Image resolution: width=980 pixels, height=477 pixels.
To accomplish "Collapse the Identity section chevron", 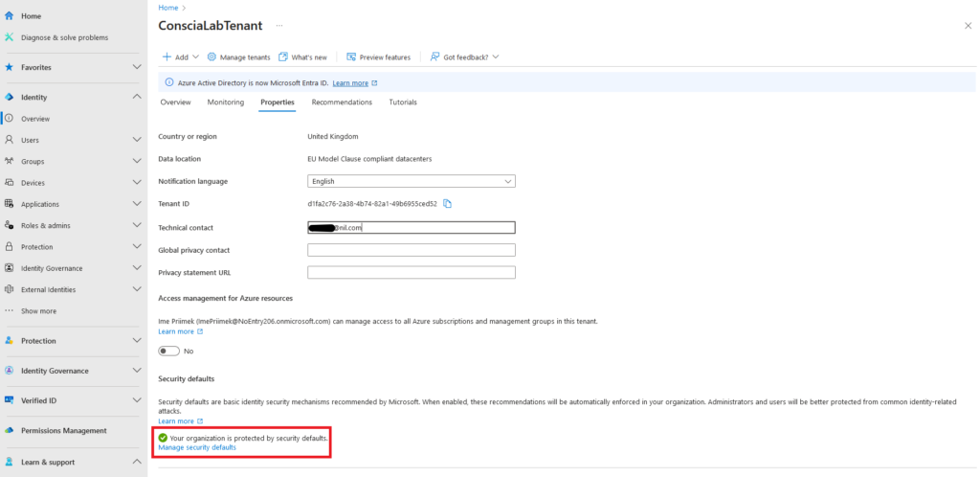I will (137, 98).
